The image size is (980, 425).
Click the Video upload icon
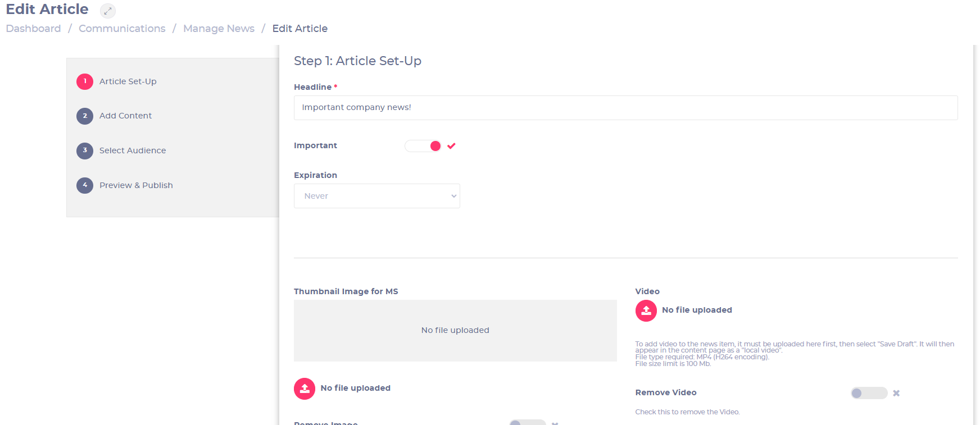pyautogui.click(x=646, y=310)
